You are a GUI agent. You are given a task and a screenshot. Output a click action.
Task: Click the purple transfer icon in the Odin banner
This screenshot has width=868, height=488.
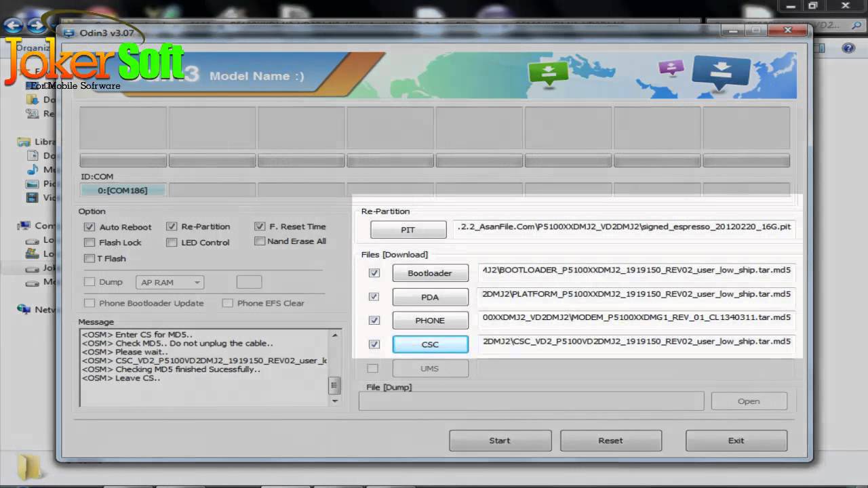[x=671, y=68]
